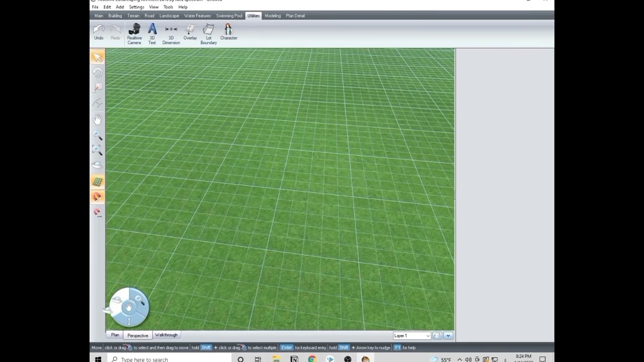Image resolution: width=644 pixels, height=362 pixels.
Task: Select the orbit view tool
Action: (98, 165)
